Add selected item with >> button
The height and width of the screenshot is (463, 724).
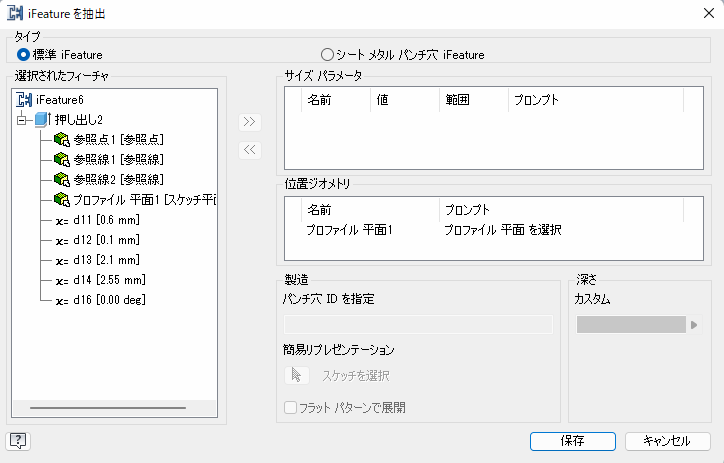click(250, 122)
